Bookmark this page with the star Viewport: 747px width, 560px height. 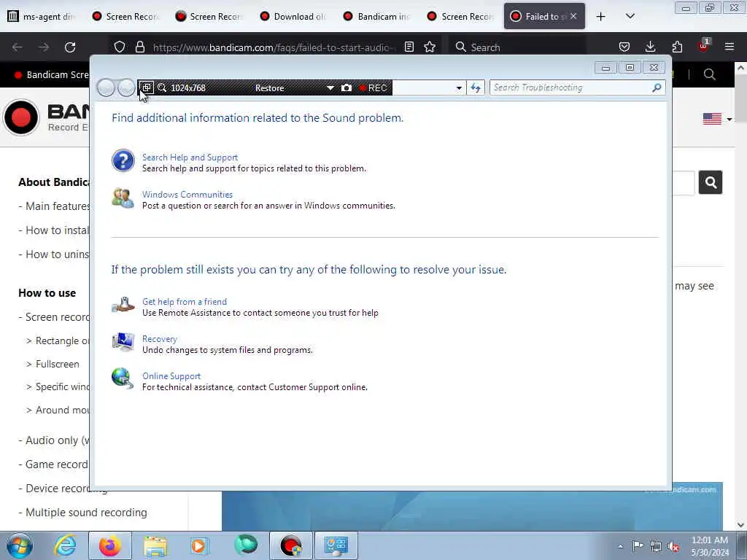pyautogui.click(x=430, y=47)
